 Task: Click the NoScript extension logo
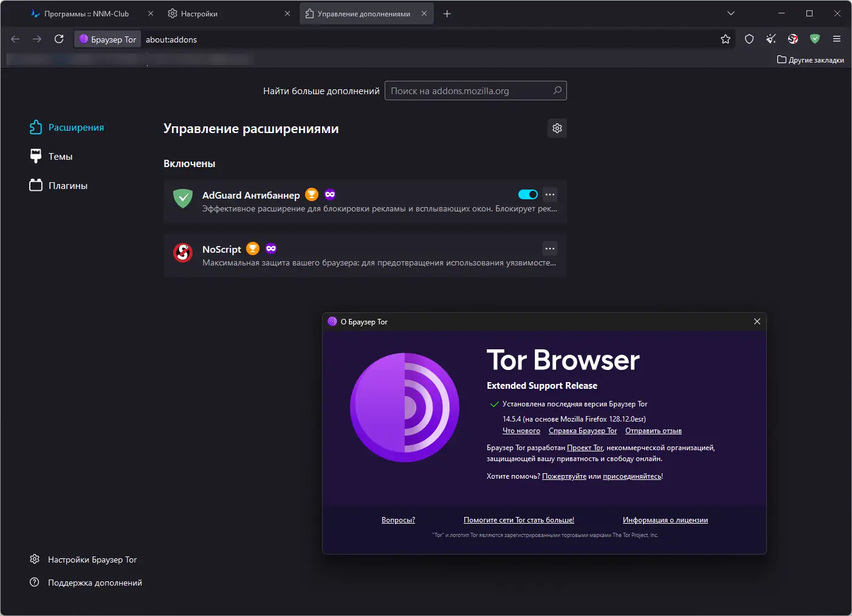tap(183, 252)
